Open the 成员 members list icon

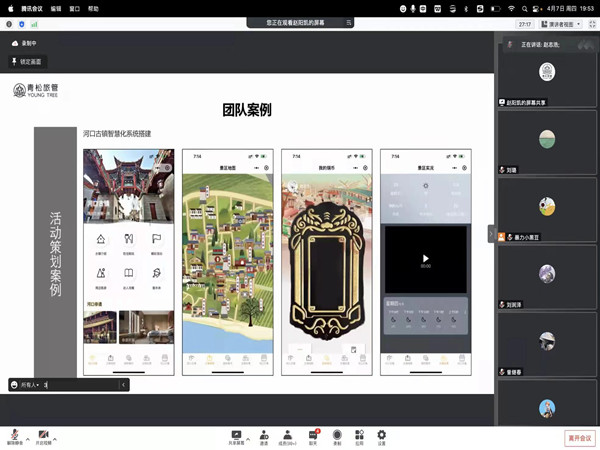[287, 435]
